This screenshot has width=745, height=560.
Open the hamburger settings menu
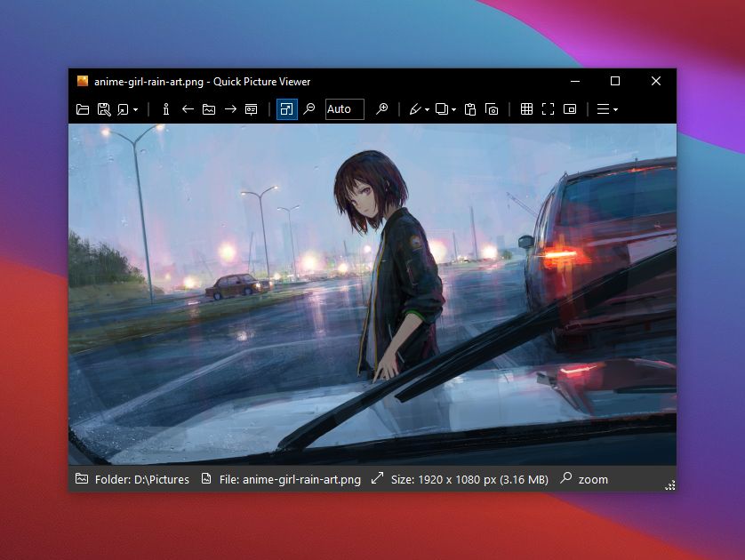coord(607,108)
